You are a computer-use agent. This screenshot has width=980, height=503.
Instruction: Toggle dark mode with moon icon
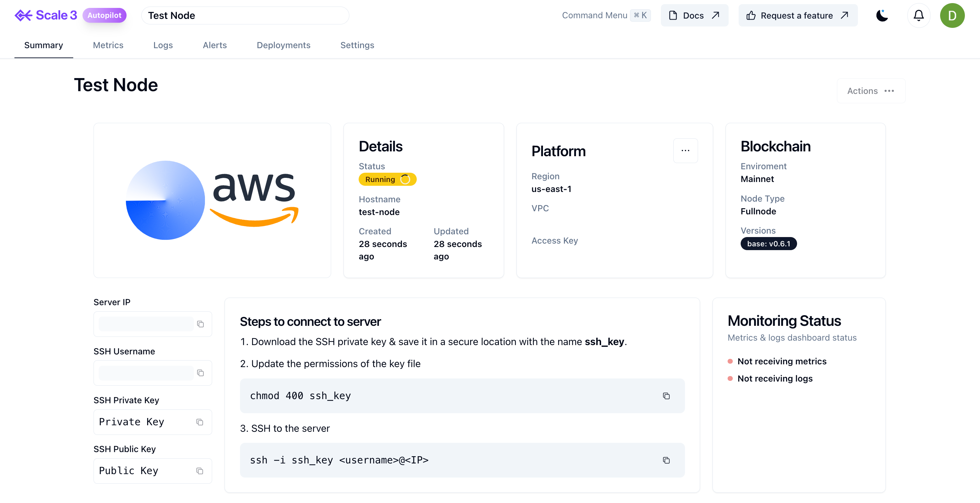[x=882, y=15]
